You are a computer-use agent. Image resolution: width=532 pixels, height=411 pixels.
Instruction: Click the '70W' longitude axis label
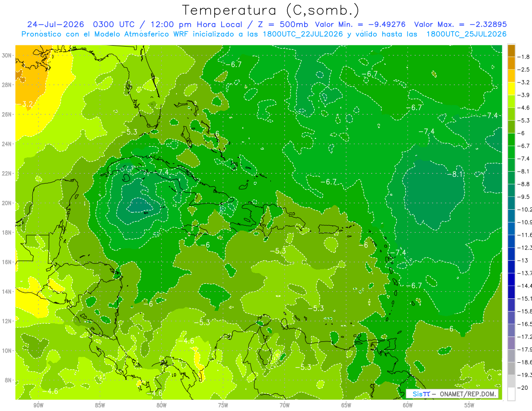coord(285,405)
